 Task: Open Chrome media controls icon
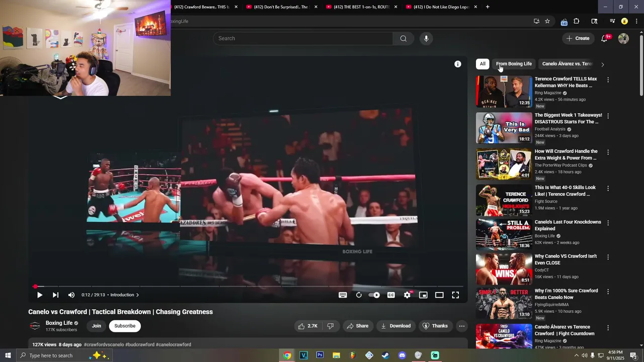point(612,21)
